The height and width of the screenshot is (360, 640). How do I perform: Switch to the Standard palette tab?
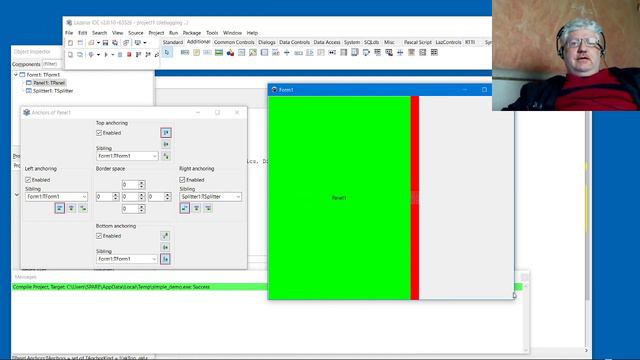click(x=173, y=42)
